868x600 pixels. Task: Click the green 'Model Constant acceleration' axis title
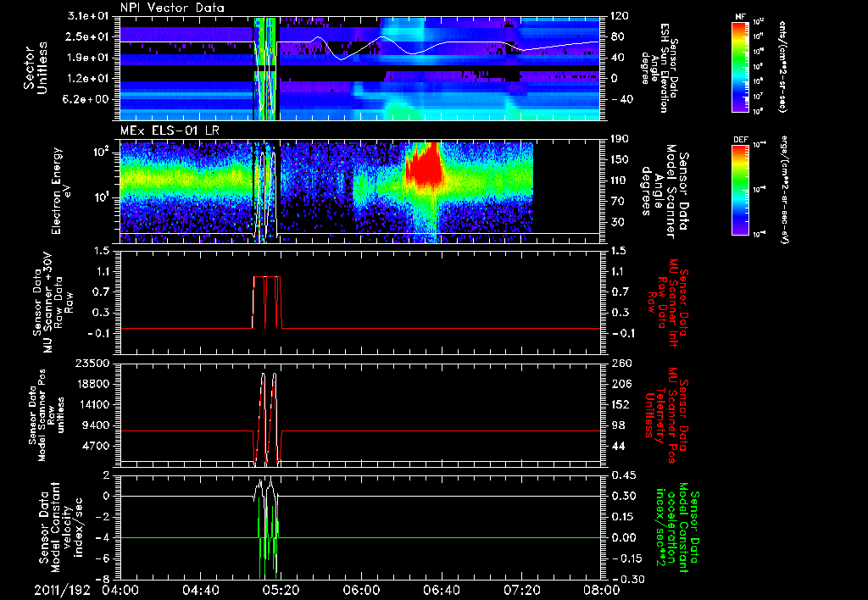tap(676, 527)
